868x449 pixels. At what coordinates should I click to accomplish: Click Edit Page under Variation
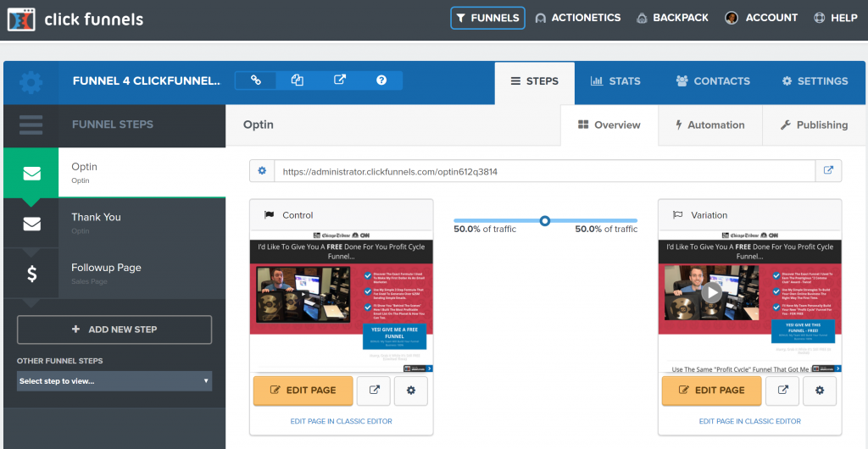point(711,391)
